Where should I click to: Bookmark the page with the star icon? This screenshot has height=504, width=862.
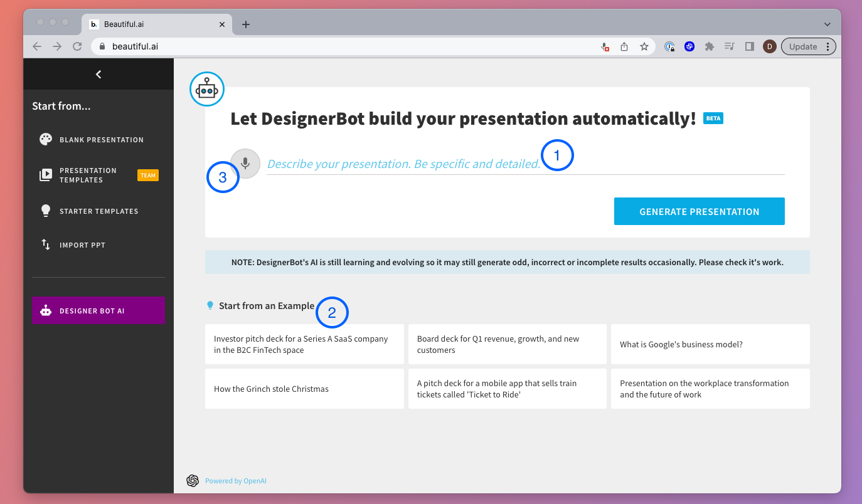[644, 46]
